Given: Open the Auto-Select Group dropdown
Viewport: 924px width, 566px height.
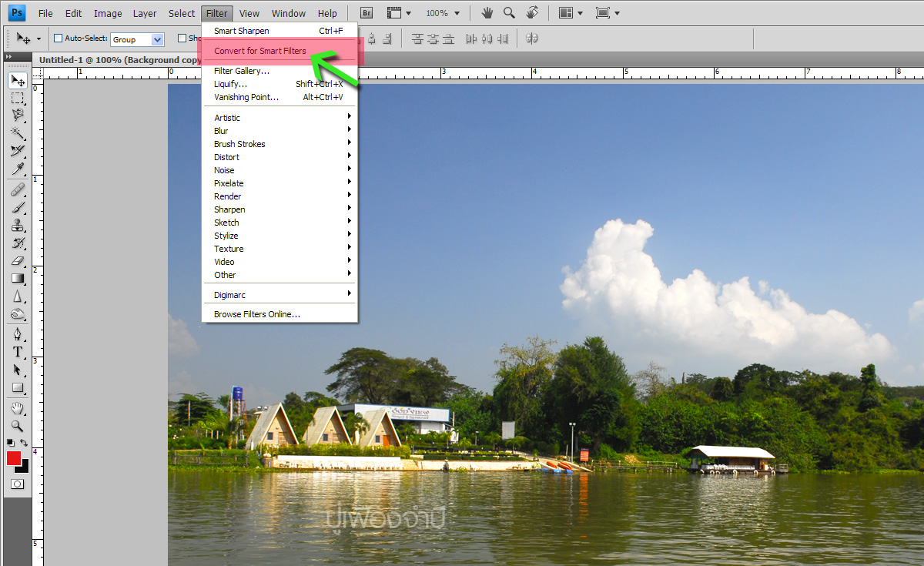Looking at the screenshot, I should click(137, 39).
